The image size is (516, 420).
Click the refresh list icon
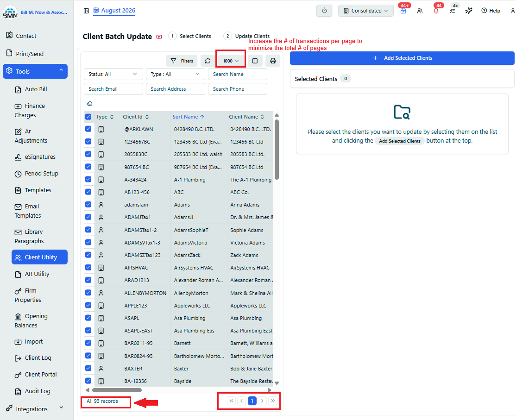coord(208,61)
